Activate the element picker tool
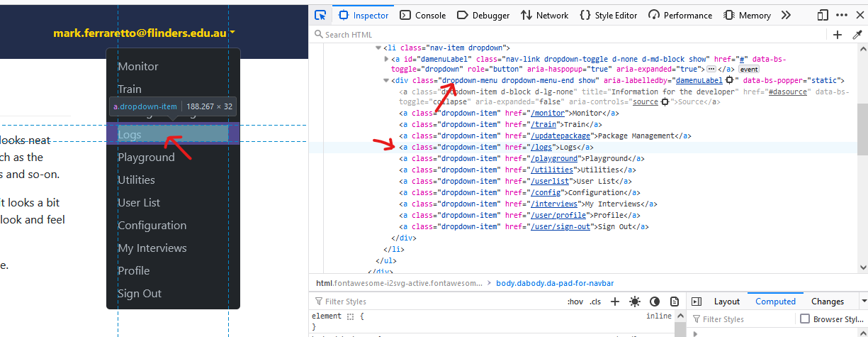 tap(320, 15)
